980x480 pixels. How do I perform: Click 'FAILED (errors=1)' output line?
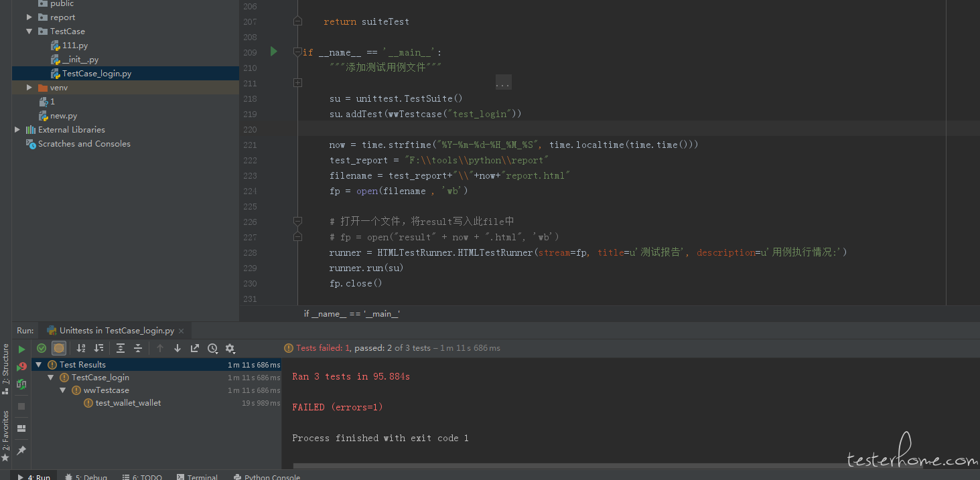point(338,407)
